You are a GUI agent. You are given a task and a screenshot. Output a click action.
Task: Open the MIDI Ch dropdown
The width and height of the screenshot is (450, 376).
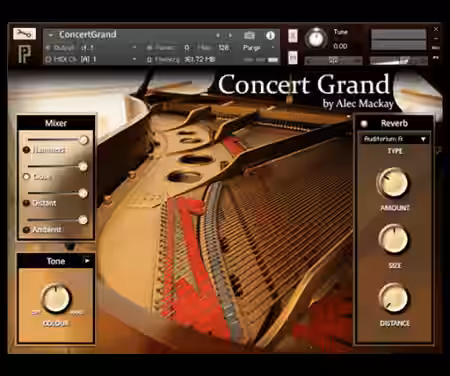[x=134, y=59]
